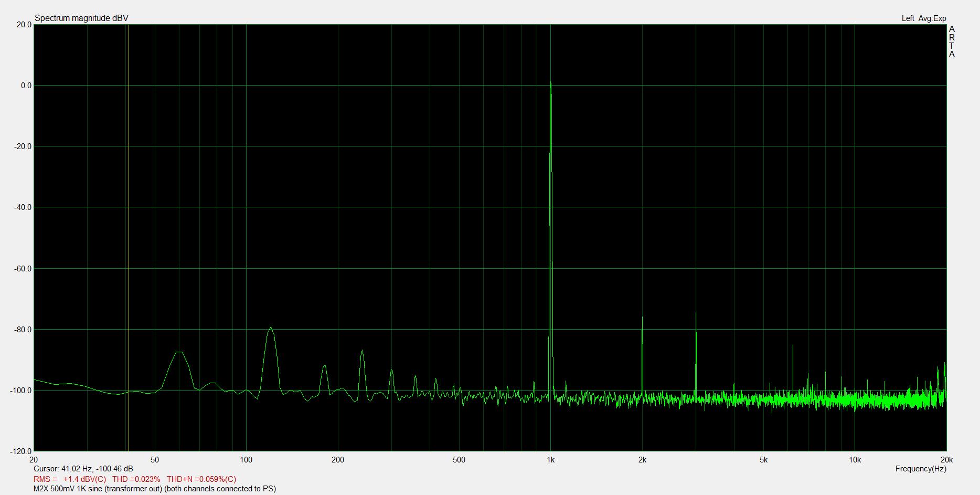Click the 180 Hz hum harmonic peak
The height and width of the screenshot is (495, 980).
(x=325, y=366)
